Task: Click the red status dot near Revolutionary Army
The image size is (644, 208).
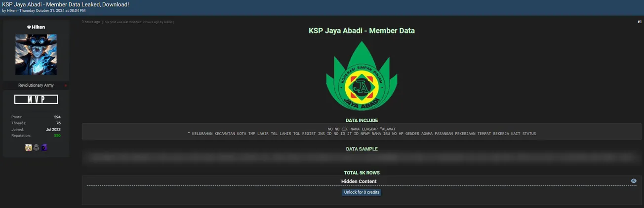Action: point(66,86)
